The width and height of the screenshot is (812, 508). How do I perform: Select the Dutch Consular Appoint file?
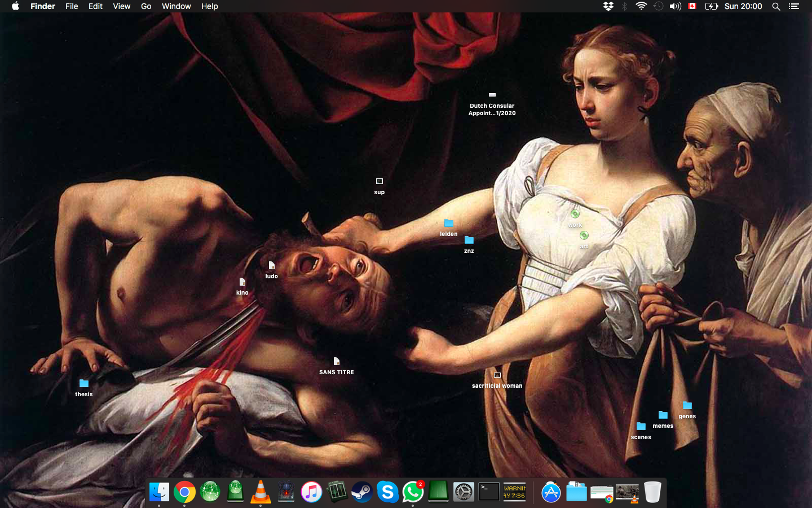(x=492, y=103)
